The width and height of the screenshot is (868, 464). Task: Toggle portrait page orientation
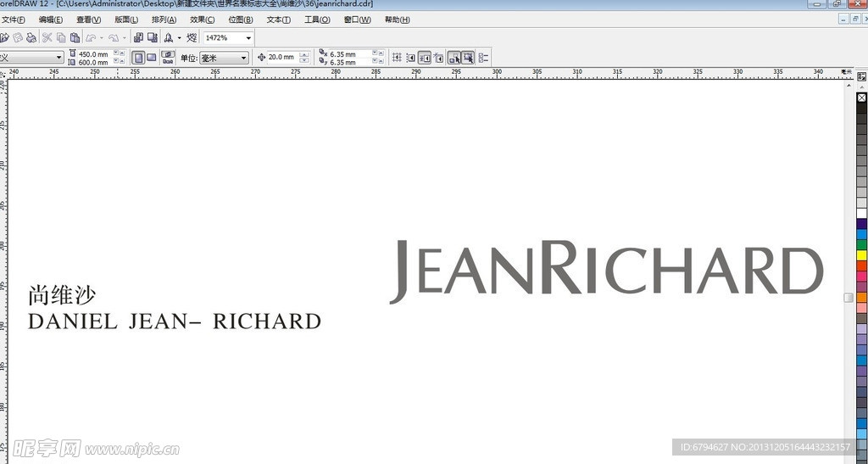138,58
